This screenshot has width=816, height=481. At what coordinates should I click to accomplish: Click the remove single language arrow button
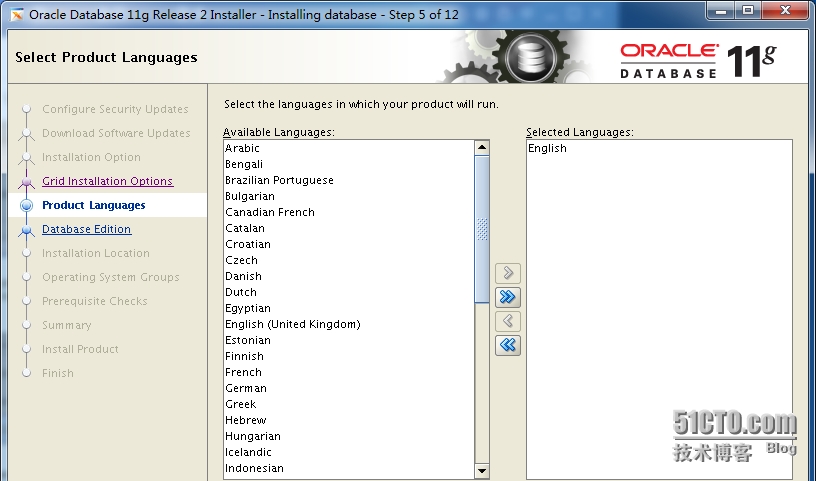508,321
